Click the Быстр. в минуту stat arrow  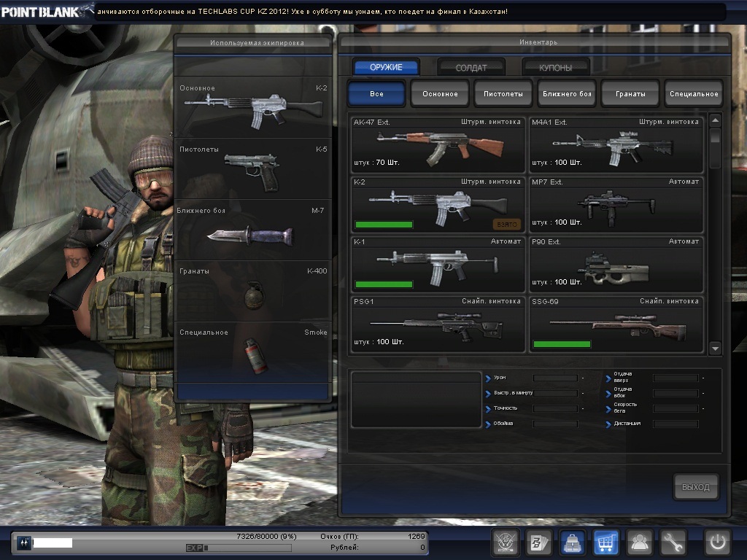coord(488,394)
